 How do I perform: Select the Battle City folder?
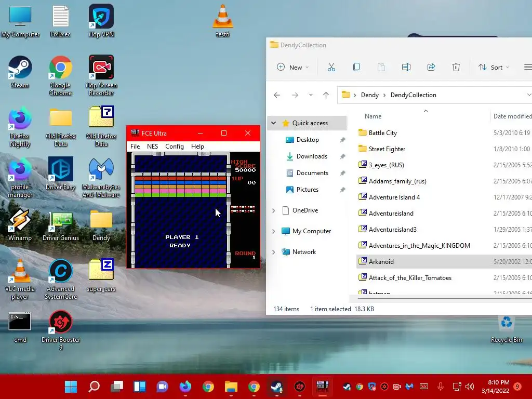point(382,133)
